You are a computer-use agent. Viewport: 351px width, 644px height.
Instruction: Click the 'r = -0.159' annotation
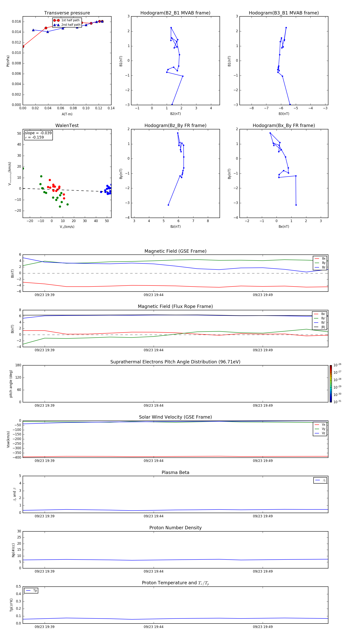tap(35, 137)
